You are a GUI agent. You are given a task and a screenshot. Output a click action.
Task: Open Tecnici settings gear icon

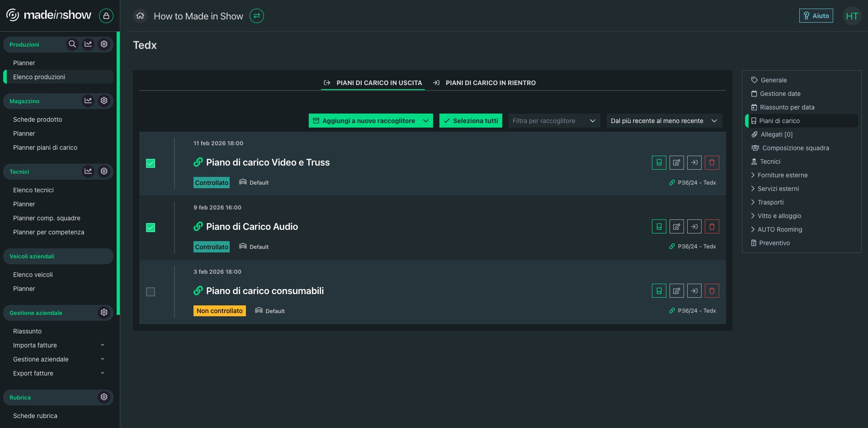(x=104, y=171)
